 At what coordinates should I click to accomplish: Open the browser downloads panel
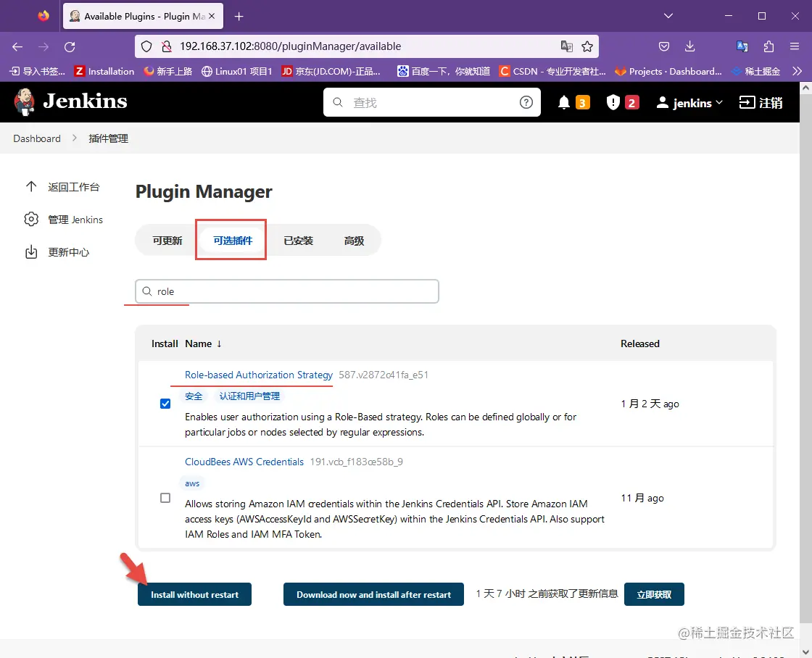[x=689, y=46]
